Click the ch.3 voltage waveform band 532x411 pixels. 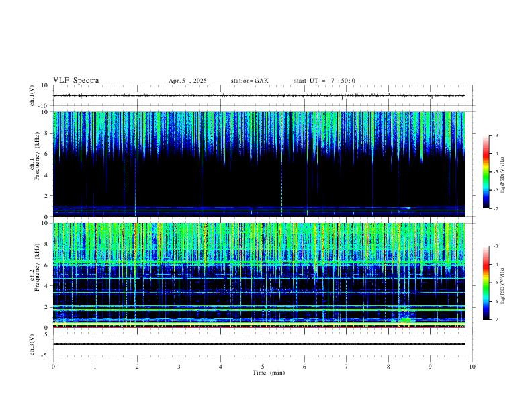(x=259, y=344)
